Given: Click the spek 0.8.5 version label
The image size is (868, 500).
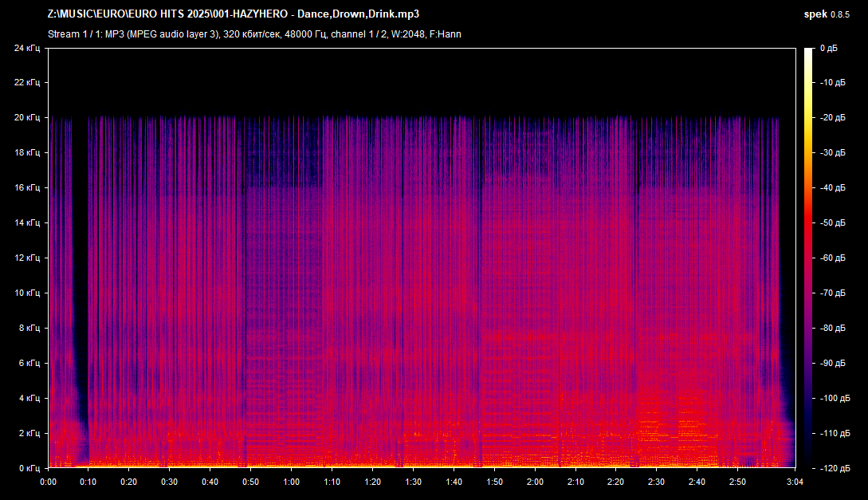Looking at the screenshot, I should click(827, 14).
